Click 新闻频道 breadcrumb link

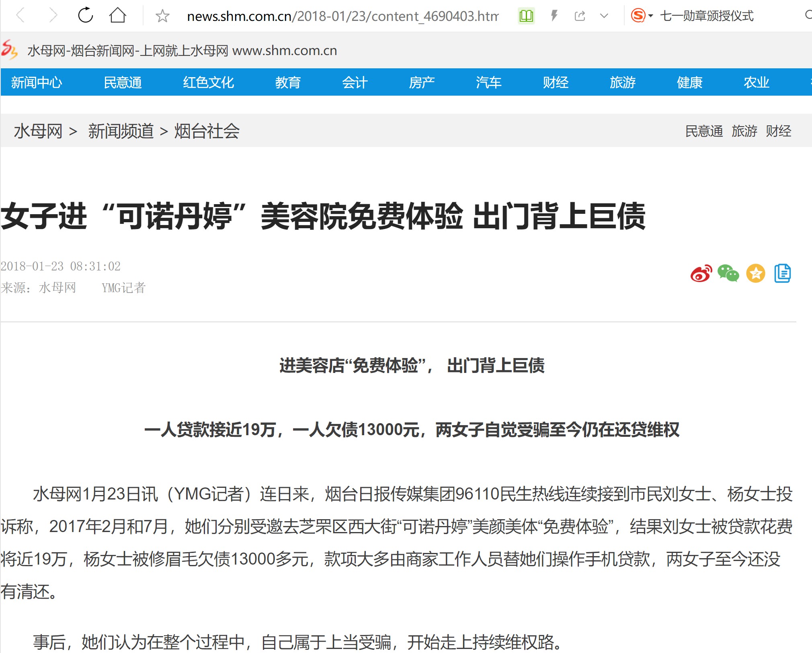coord(121,131)
